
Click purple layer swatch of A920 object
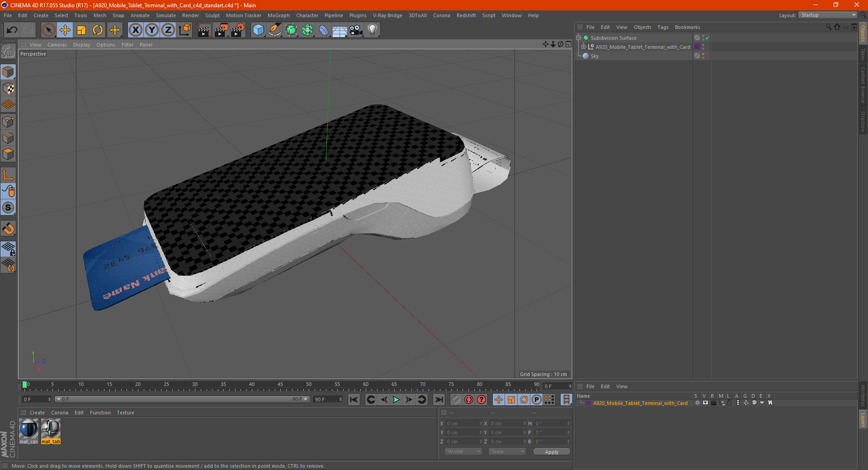[697, 47]
